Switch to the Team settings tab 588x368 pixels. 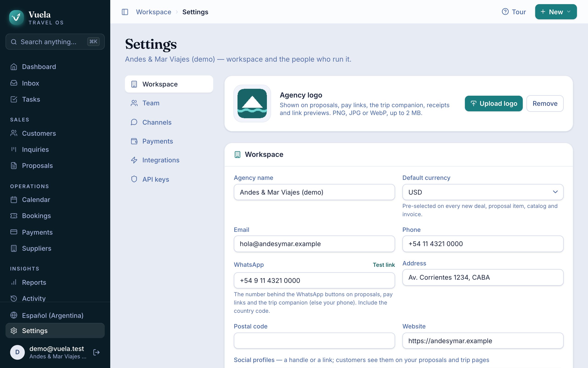[x=169, y=103]
